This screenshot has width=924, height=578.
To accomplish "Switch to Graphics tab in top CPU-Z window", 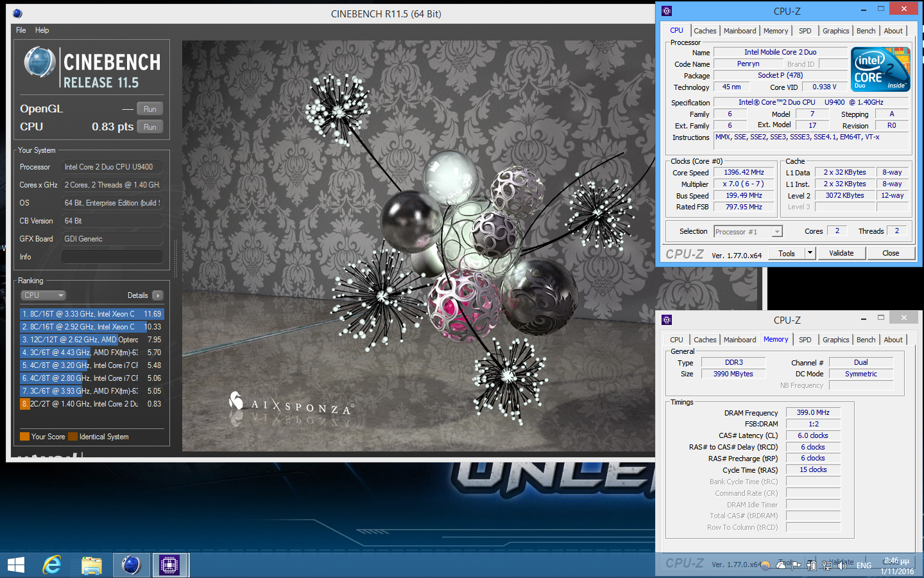I will point(835,31).
